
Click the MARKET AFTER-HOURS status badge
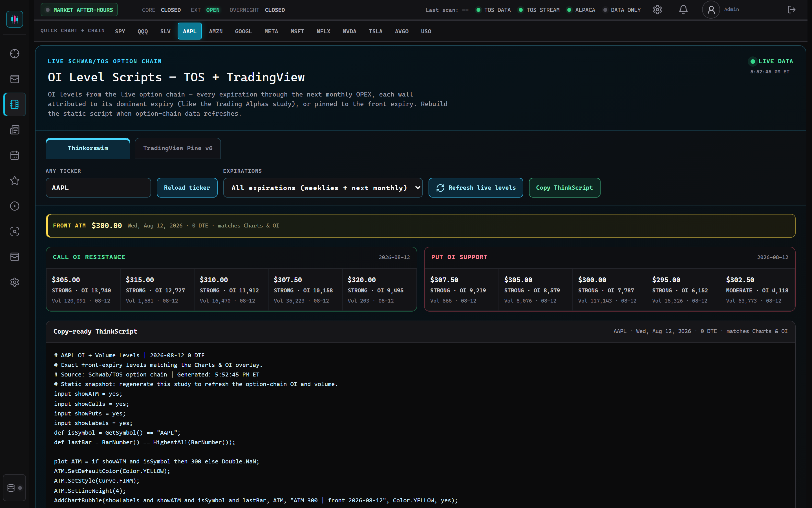pos(79,10)
